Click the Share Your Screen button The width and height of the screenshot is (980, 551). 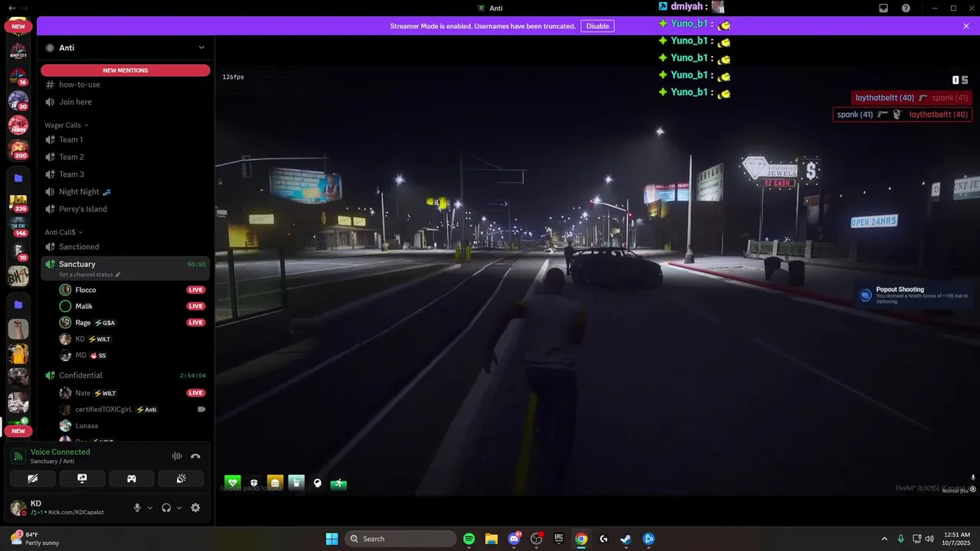tap(82, 478)
